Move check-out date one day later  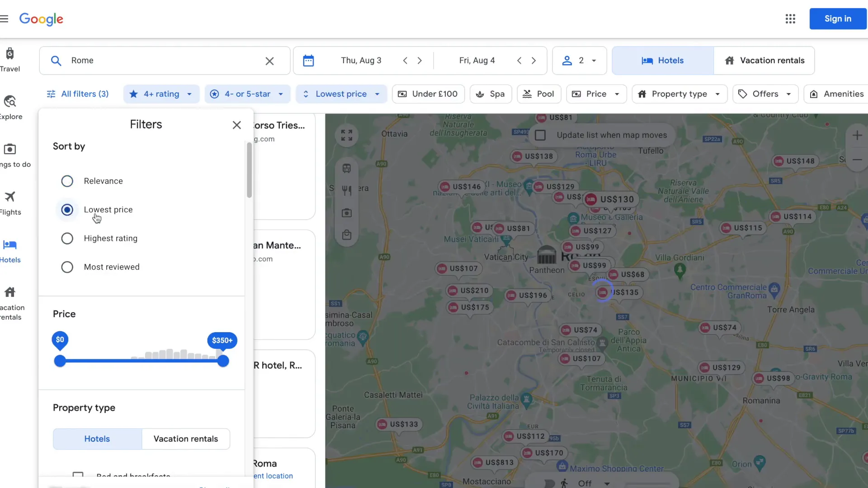(533, 61)
